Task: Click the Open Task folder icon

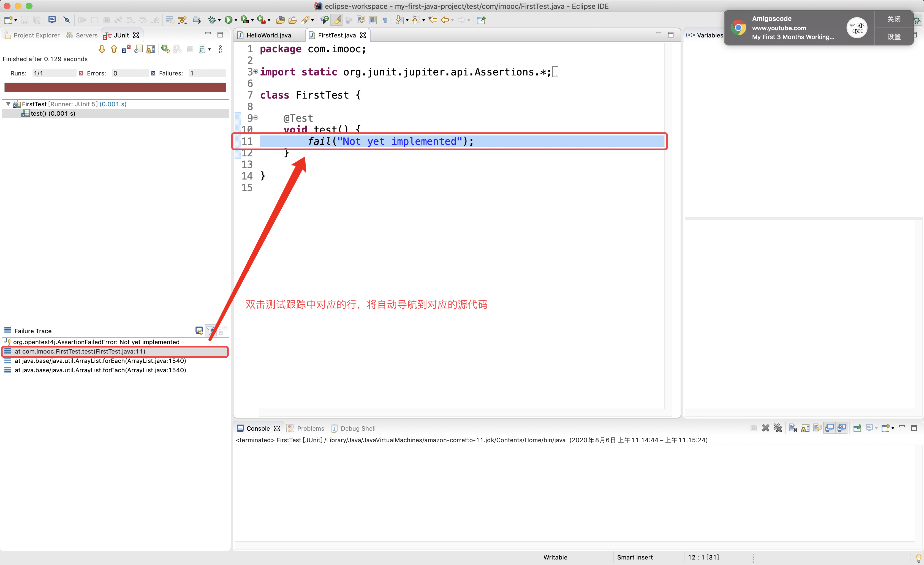Action: [292, 20]
